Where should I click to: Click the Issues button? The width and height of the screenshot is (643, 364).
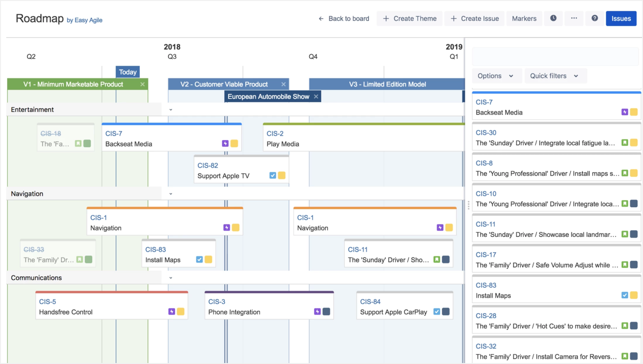[x=621, y=18]
